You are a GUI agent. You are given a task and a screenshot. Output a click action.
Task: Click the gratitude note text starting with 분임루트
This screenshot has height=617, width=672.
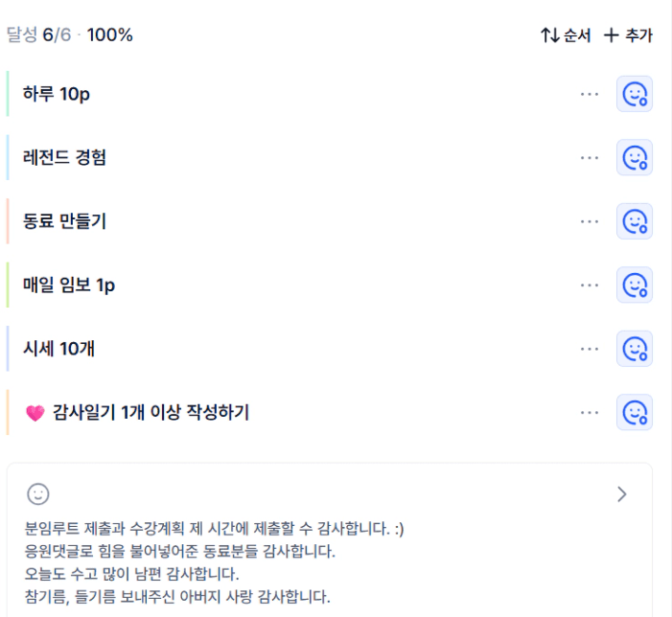216,527
